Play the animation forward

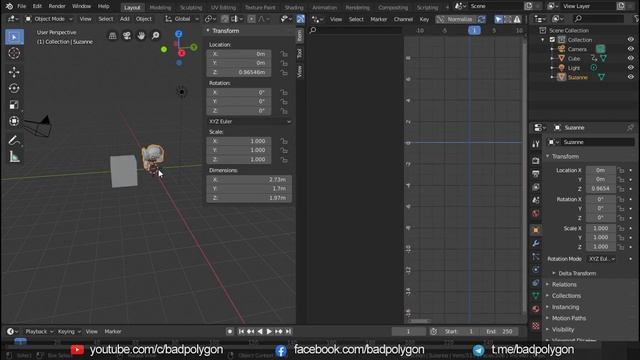pyautogui.click(x=269, y=331)
